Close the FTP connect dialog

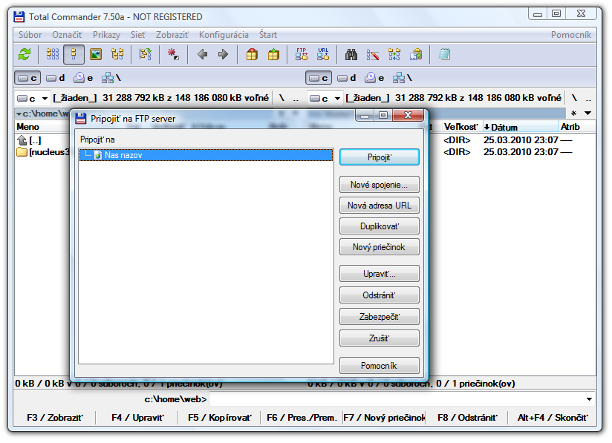tap(408, 115)
